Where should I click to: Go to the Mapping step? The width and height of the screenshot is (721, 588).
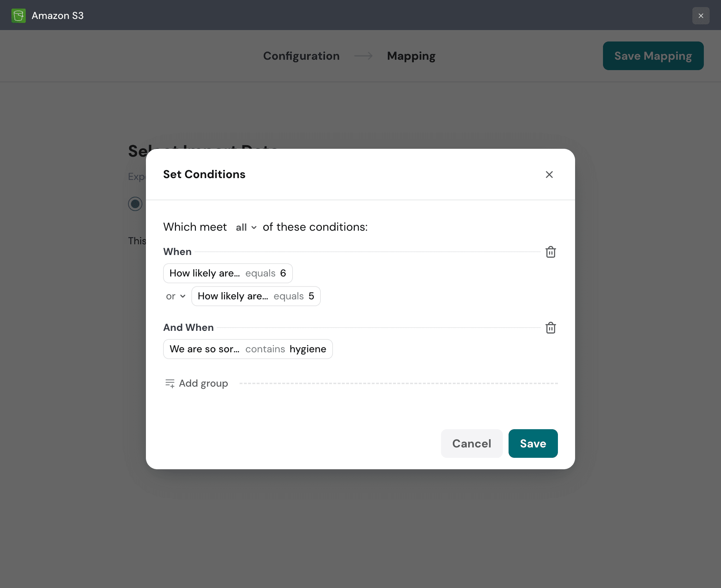point(411,56)
